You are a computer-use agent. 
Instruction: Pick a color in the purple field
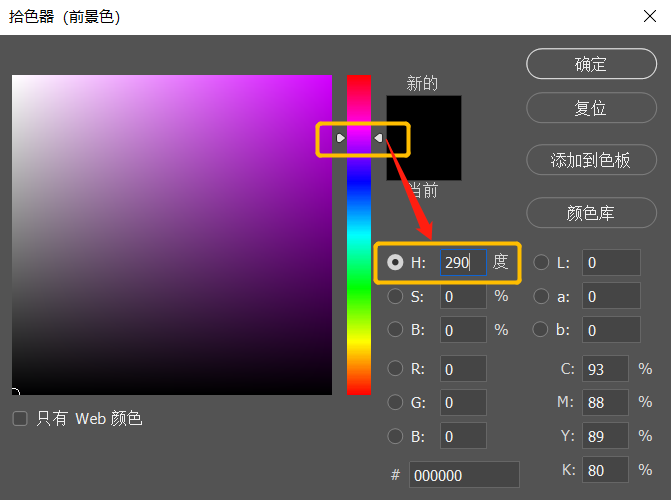tap(172, 235)
